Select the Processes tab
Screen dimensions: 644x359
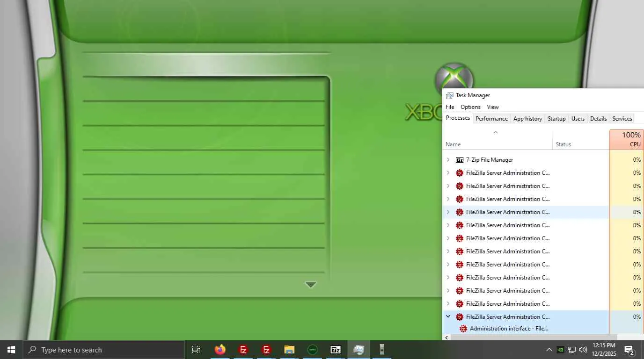tap(458, 118)
